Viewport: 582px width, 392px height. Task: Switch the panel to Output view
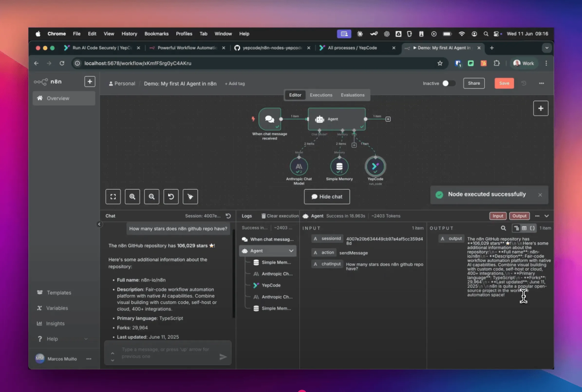519,216
